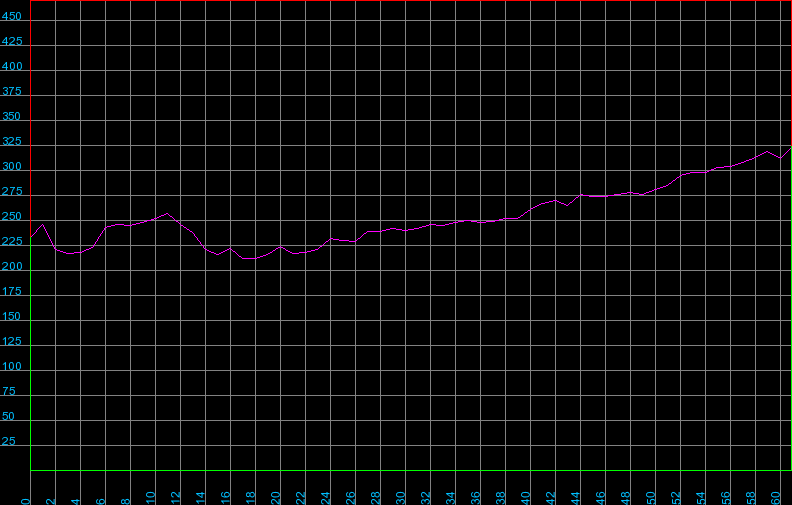Screen dimensions: 792x505
Task: Select the horizontal axis tick label 40
Action: [x=526, y=497]
